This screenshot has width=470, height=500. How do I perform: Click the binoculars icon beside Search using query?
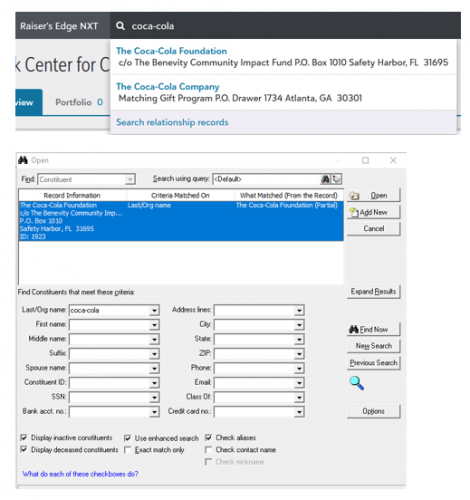pyautogui.click(x=325, y=179)
